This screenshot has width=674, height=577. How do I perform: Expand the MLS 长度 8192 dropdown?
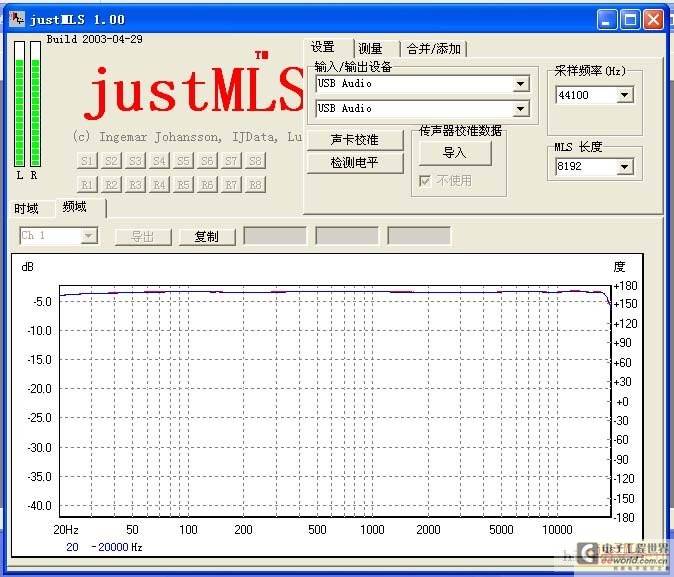point(625,166)
